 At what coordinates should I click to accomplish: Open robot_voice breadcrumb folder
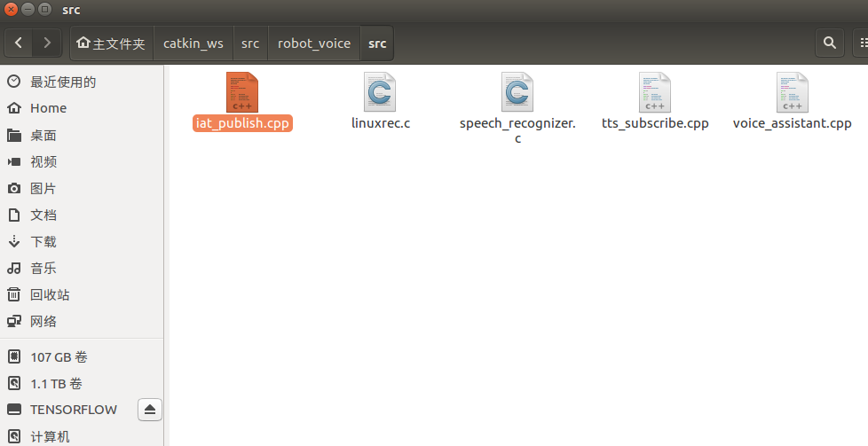pyautogui.click(x=314, y=43)
